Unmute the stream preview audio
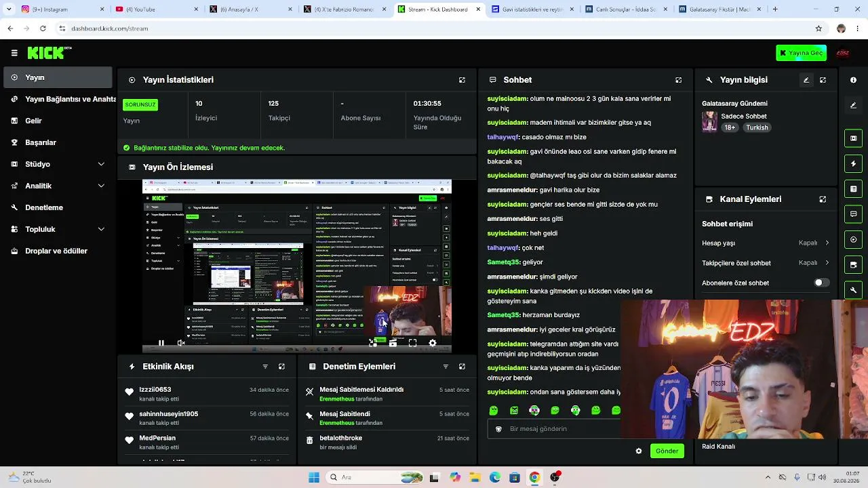The image size is (868, 488). pyautogui.click(x=181, y=343)
